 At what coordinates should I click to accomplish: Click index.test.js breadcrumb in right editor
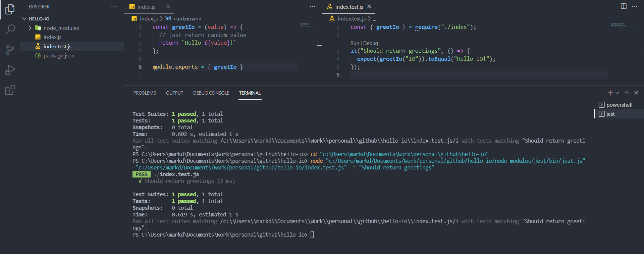[x=352, y=19]
